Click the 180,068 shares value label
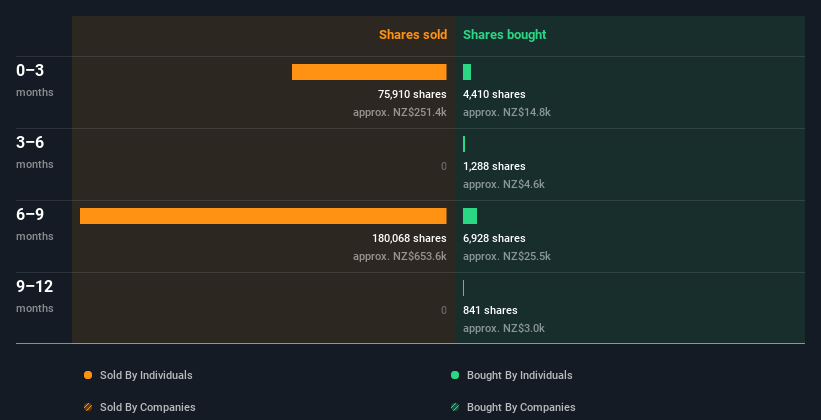The height and width of the screenshot is (420, 821). click(402, 238)
